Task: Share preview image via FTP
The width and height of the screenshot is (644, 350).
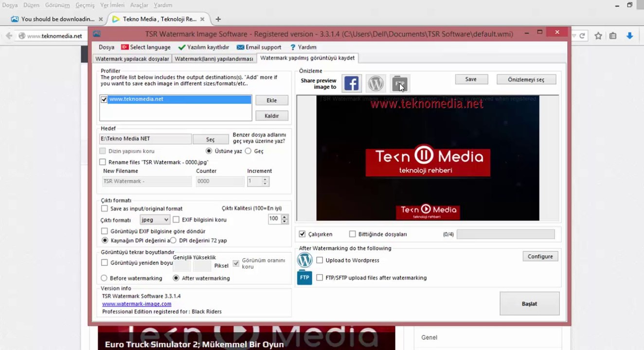Action: click(400, 84)
